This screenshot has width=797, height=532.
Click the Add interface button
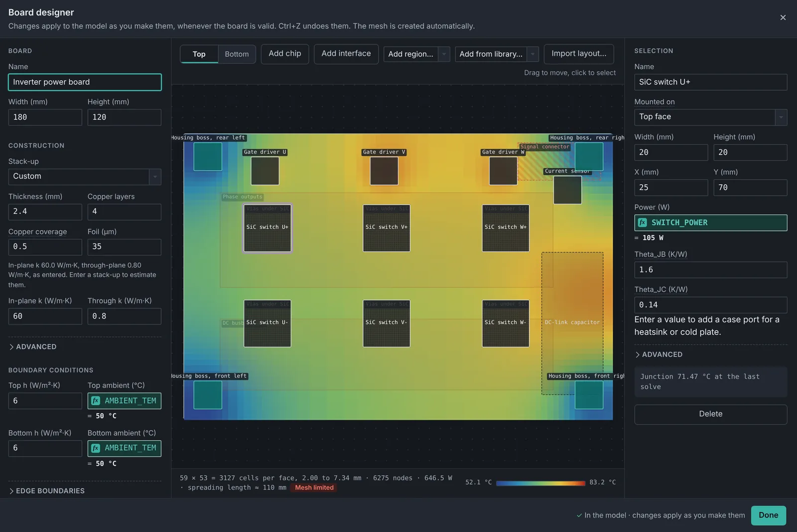(x=346, y=54)
